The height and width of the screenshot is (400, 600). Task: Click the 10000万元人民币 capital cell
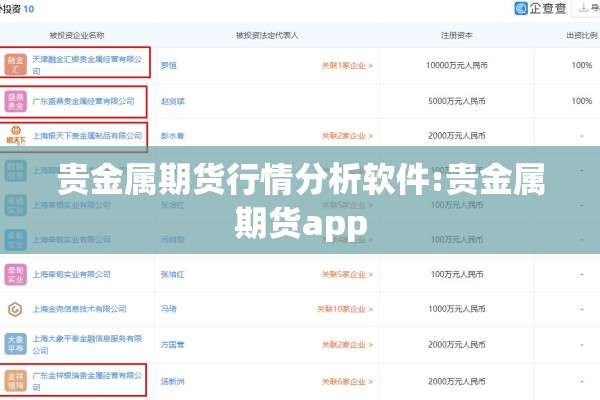[x=457, y=65]
